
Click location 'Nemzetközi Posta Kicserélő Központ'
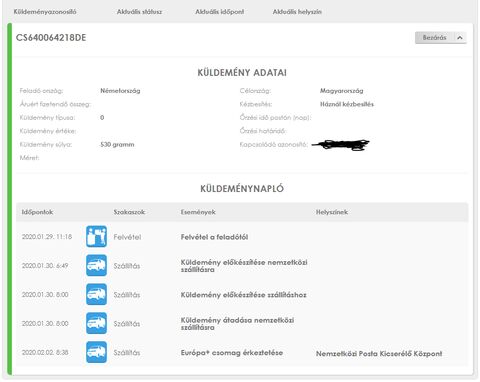[379, 354]
